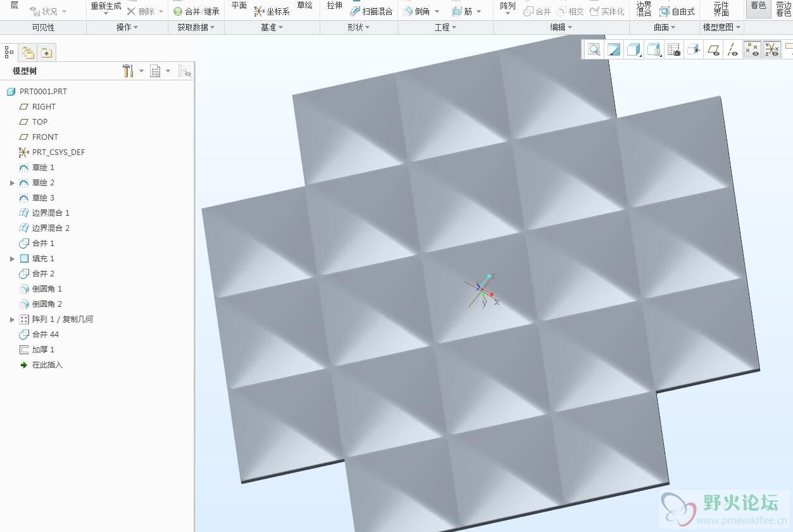Switch to the Favorites tab

click(47, 53)
